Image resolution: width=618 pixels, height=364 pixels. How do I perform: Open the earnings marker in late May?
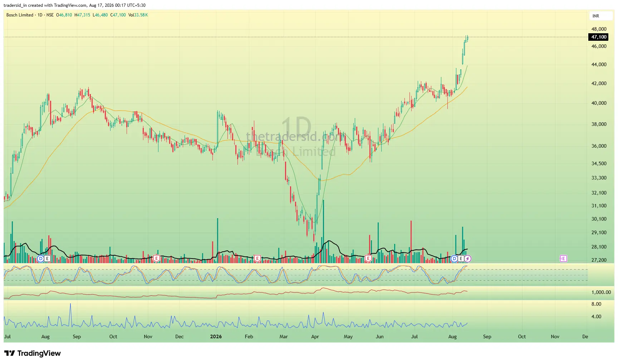[x=368, y=258]
